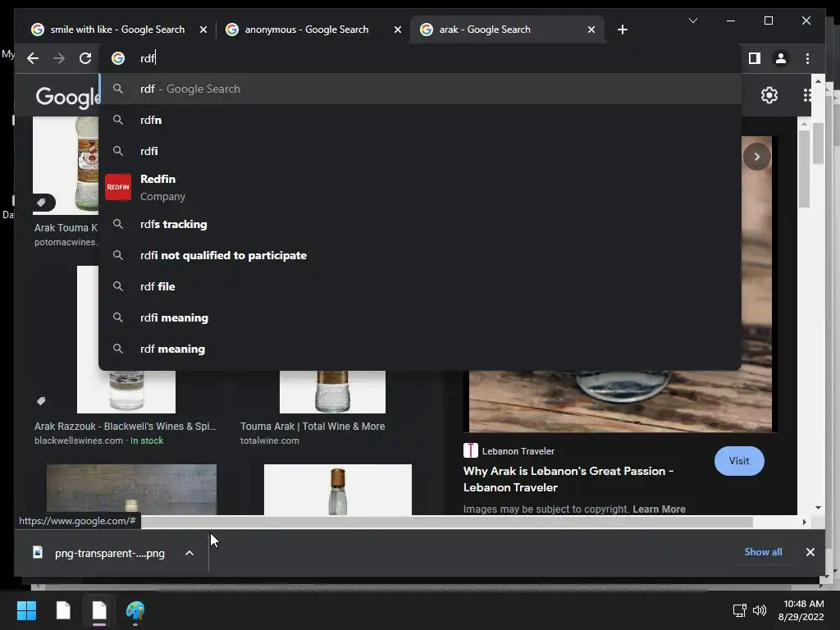The image size is (840, 630).
Task: Open the Paint app in the taskbar
Action: [135, 610]
